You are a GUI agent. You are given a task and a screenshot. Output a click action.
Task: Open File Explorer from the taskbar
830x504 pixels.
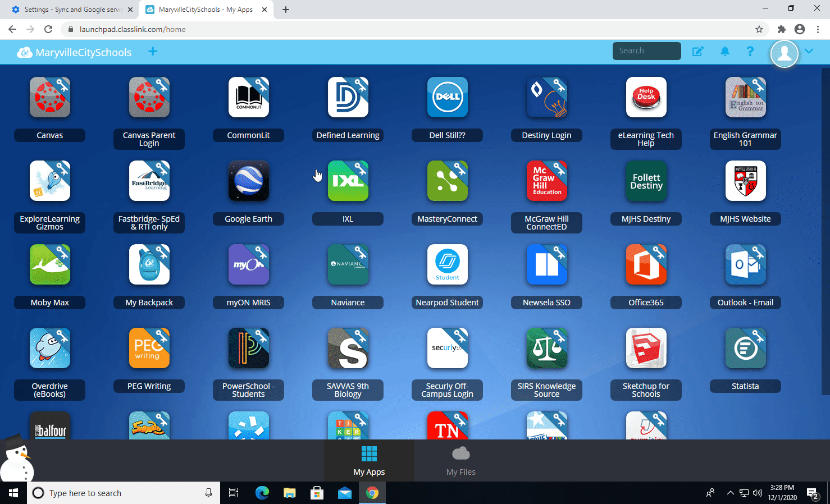pos(289,493)
